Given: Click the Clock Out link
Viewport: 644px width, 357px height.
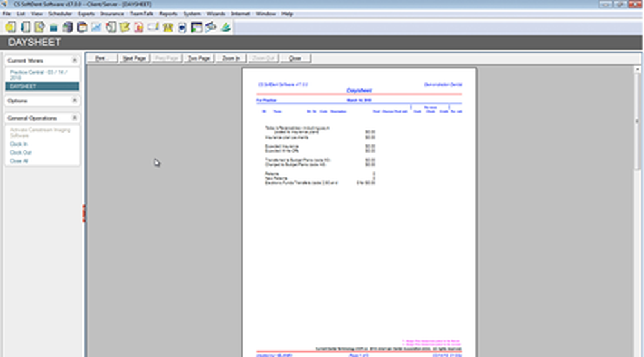Looking at the screenshot, I should 21,153.
